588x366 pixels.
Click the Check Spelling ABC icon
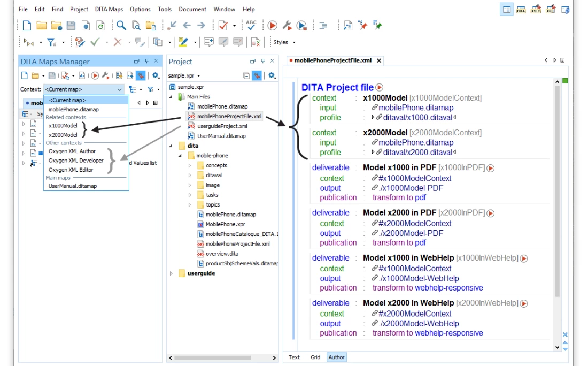251,25
